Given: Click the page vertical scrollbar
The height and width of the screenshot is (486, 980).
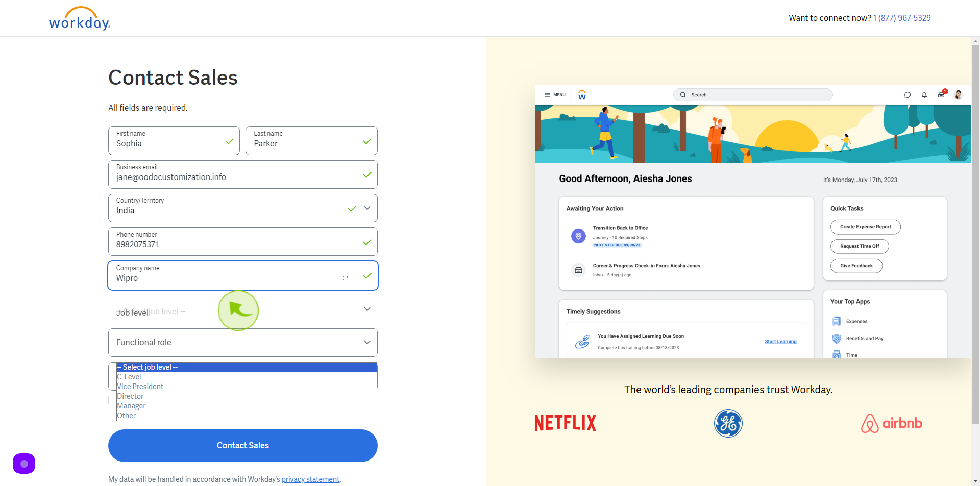Looking at the screenshot, I should pos(976,235).
